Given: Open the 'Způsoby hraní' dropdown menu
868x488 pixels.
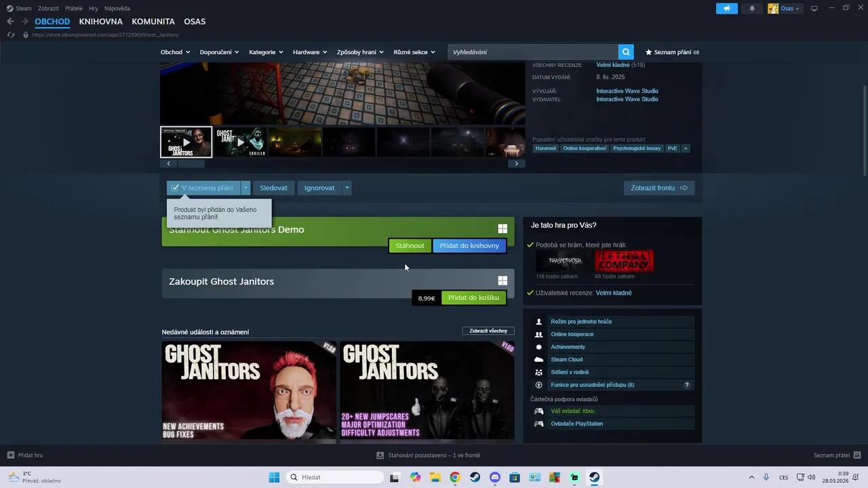Looking at the screenshot, I should 360,52.
